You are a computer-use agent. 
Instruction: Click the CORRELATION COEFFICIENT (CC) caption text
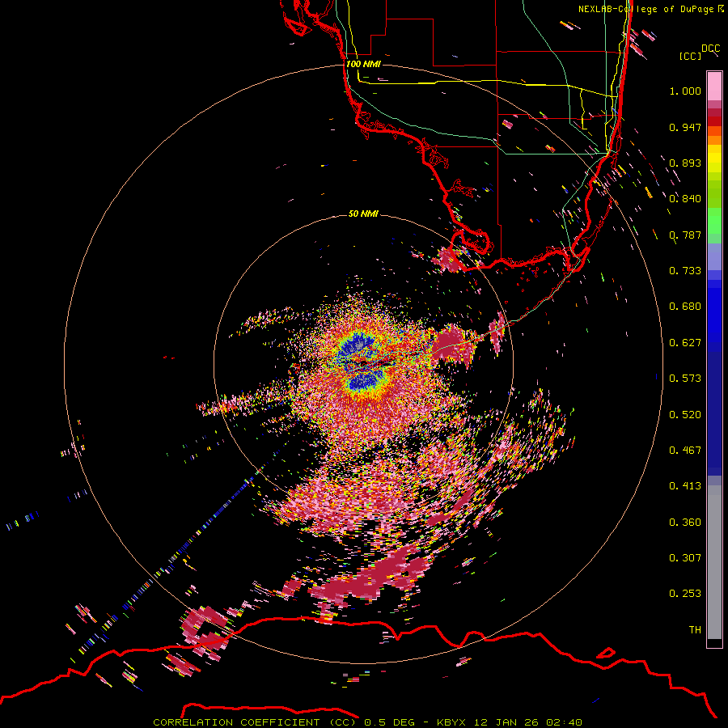(x=255, y=722)
